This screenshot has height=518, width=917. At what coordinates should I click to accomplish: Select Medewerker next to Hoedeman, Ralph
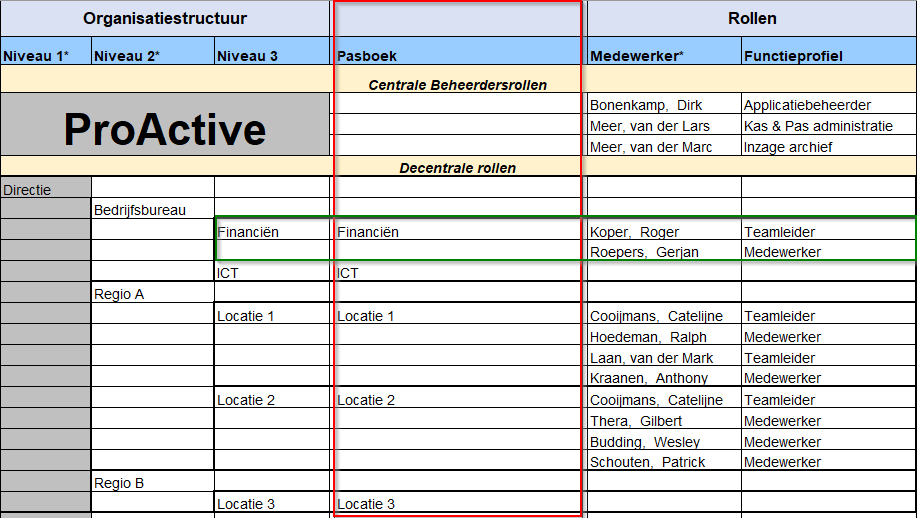(x=829, y=334)
